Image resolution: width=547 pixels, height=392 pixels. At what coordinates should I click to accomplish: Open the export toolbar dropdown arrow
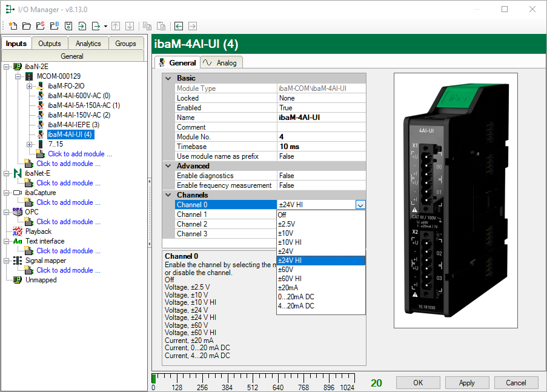point(105,26)
